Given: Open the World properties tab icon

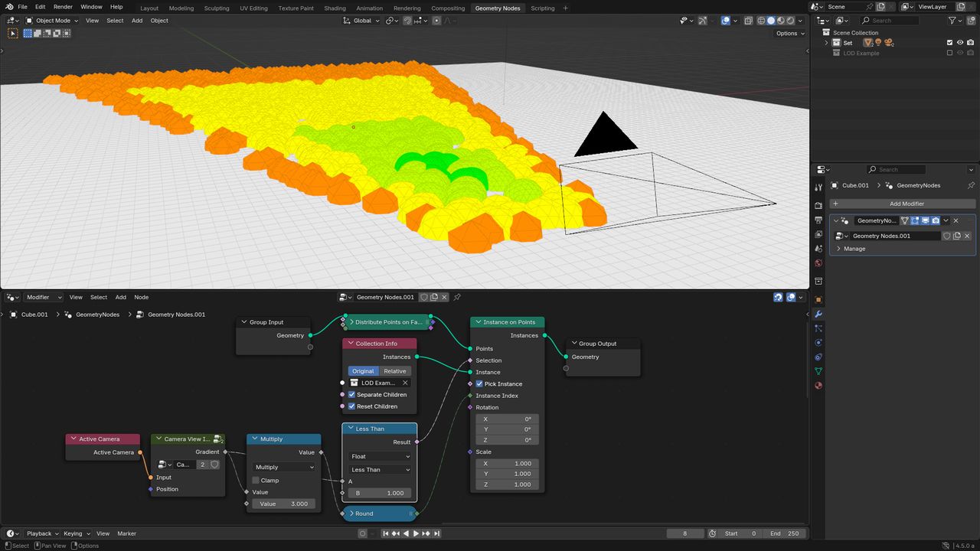Looking at the screenshot, I should (x=818, y=262).
